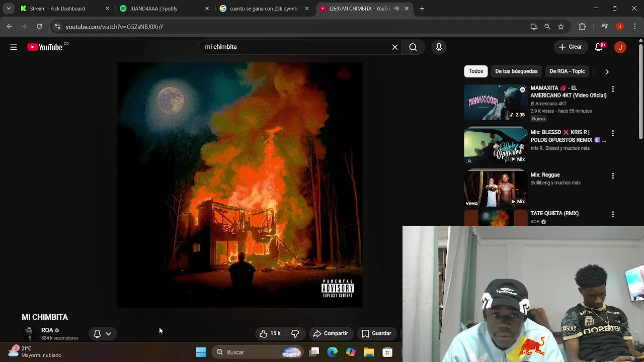The image size is (644, 362).
Task: Activate voice search microphone
Action: 439,47
